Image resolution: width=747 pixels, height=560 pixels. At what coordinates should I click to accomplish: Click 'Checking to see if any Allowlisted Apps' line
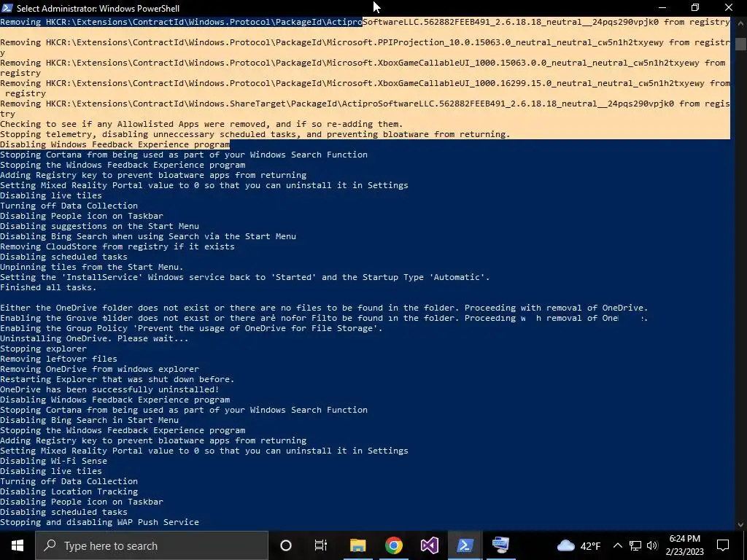pyautogui.click(x=201, y=124)
